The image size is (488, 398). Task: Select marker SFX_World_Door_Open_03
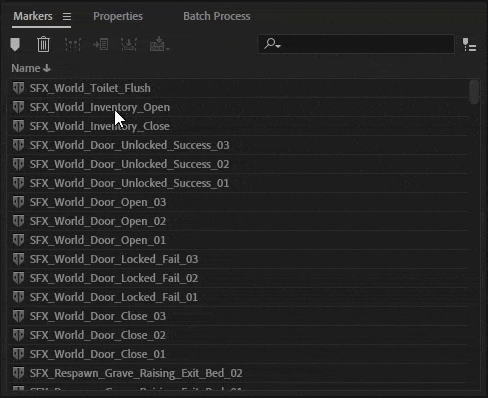pos(239,202)
